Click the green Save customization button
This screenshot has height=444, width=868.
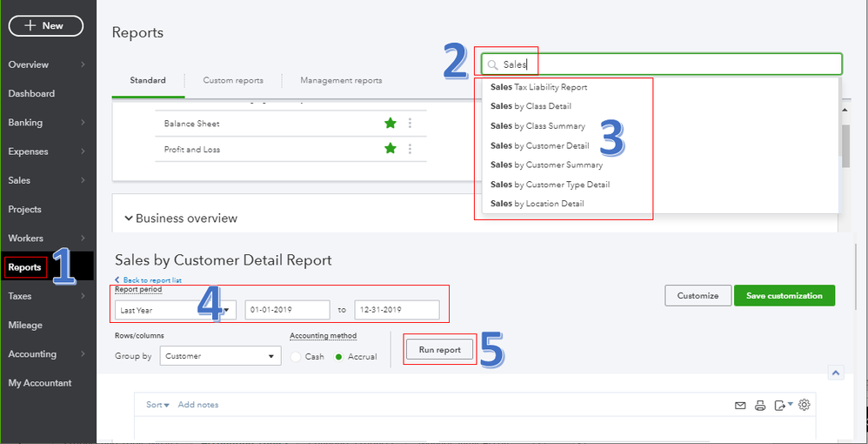[784, 296]
